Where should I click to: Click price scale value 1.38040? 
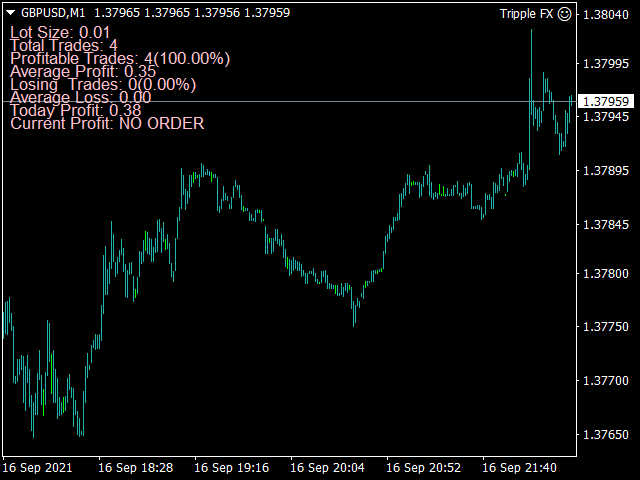[606, 15]
